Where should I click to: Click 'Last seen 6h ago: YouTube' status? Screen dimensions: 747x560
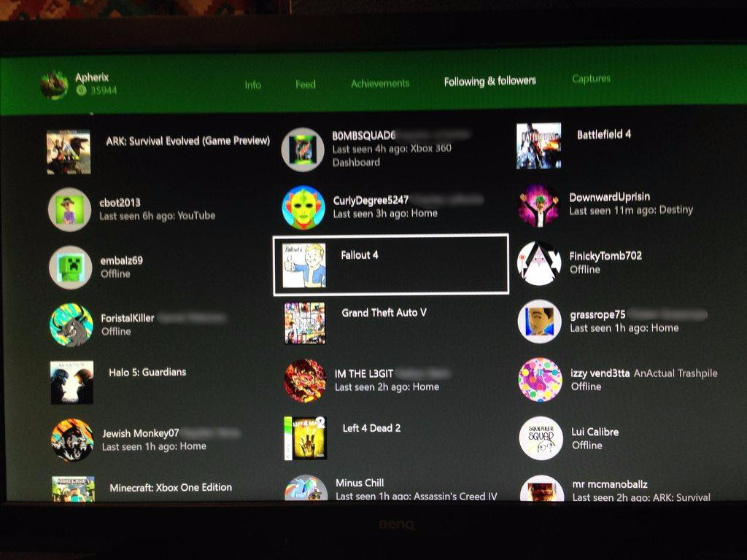point(158,216)
